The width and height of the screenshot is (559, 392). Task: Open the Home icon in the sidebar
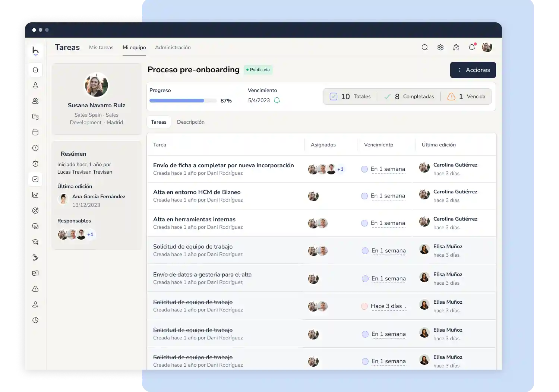35,70
